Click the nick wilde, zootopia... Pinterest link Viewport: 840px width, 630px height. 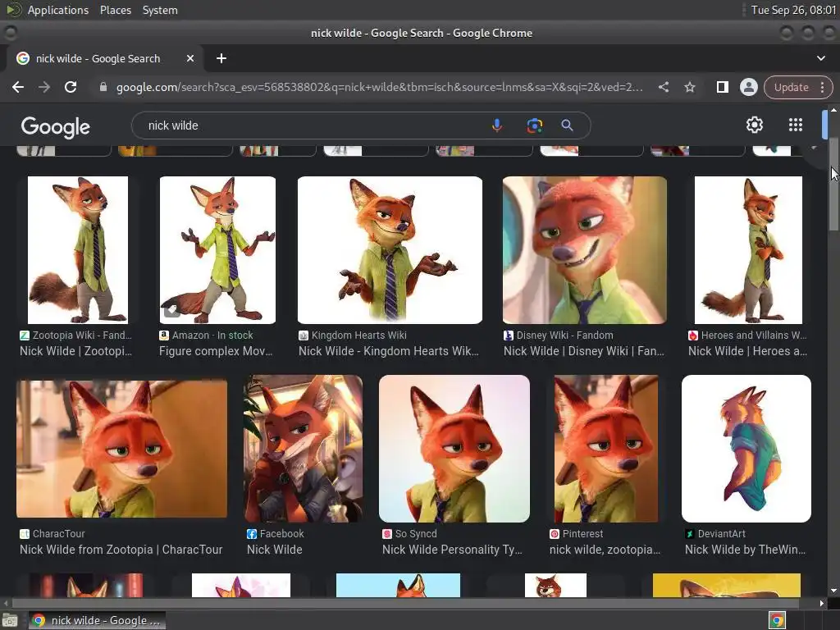(605, 550)
